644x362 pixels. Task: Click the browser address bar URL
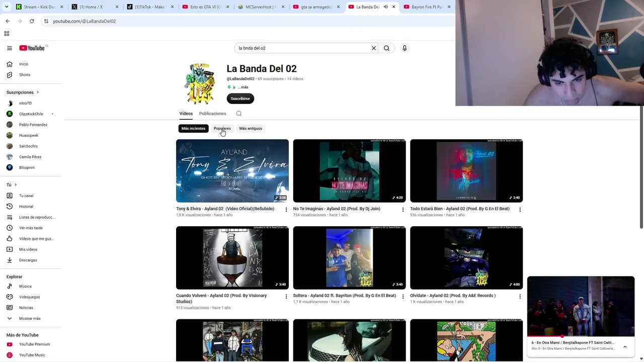pos(85,21)
